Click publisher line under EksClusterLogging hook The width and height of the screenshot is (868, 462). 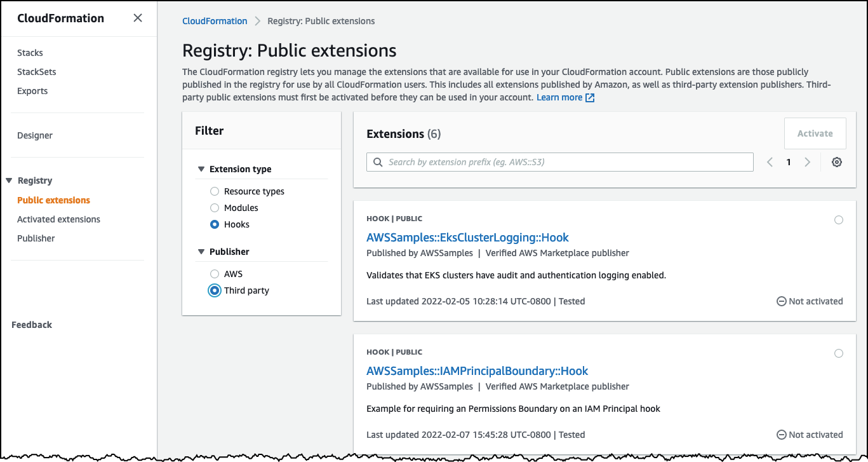[498, 253]
